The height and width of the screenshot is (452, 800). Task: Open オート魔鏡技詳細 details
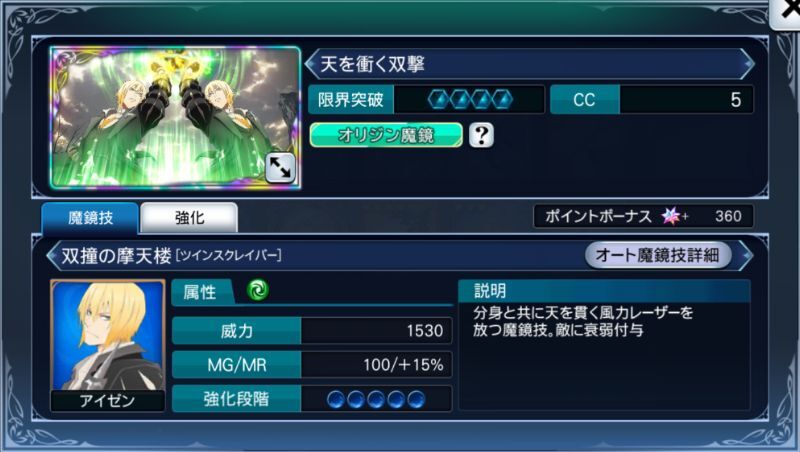pyautogui.click(x=658, y=255)
